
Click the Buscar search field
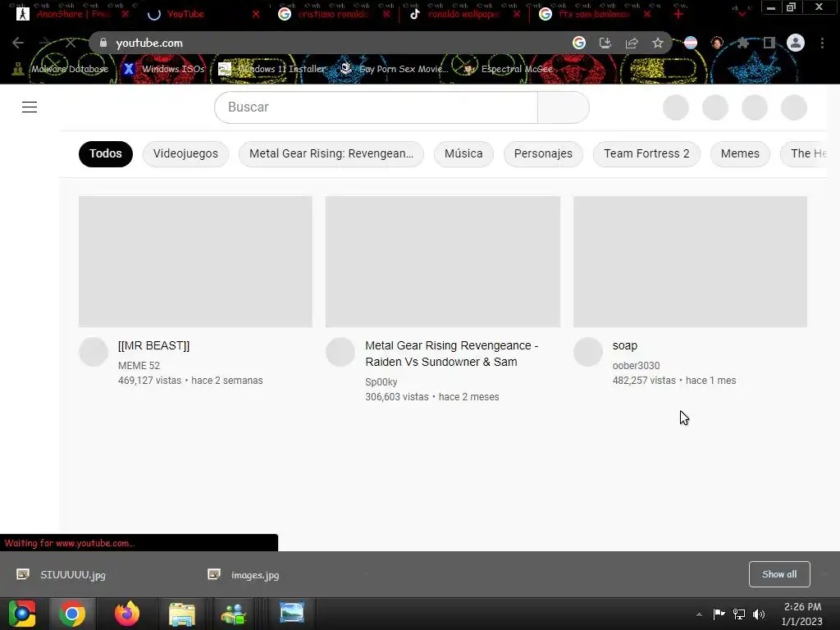click(376, 107)
